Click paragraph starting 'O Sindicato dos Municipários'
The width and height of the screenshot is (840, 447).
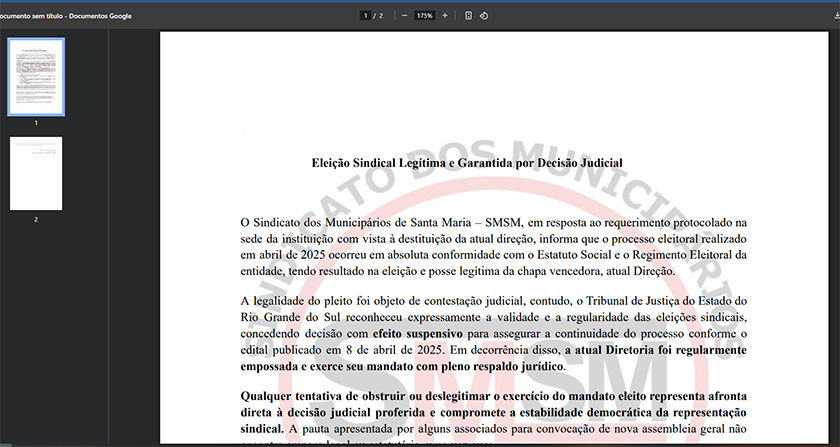(x=493, y=247)
